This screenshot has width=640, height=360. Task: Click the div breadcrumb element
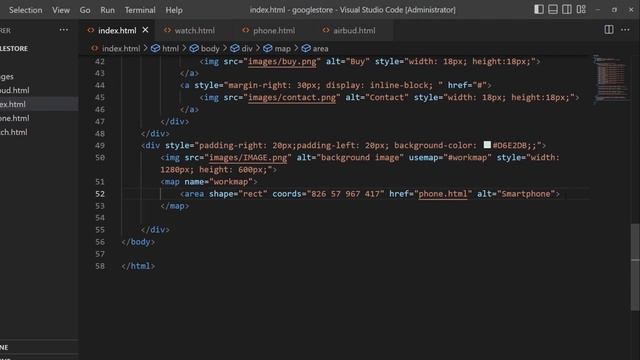pyautogui.click(x=242, y=49)
